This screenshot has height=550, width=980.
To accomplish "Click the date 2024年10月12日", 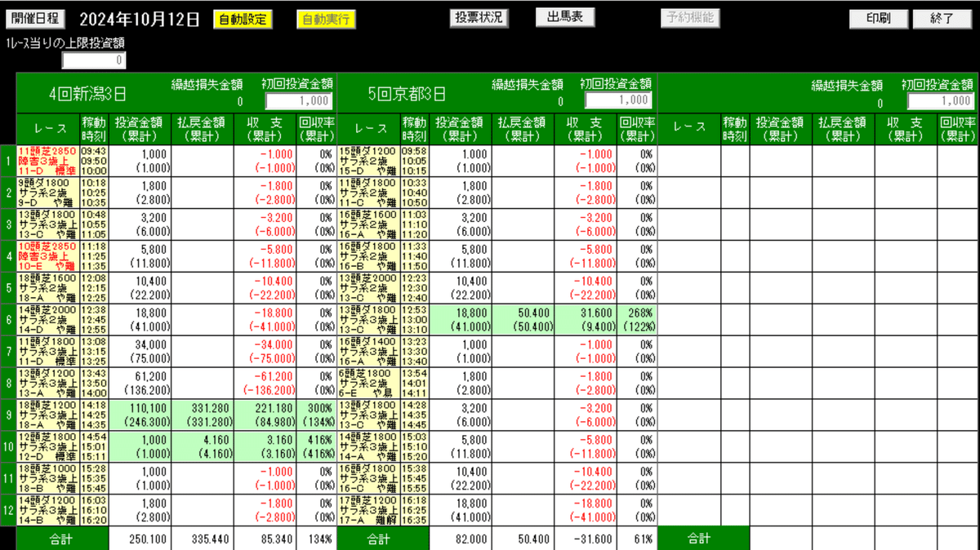I will [x=138, y=19].
